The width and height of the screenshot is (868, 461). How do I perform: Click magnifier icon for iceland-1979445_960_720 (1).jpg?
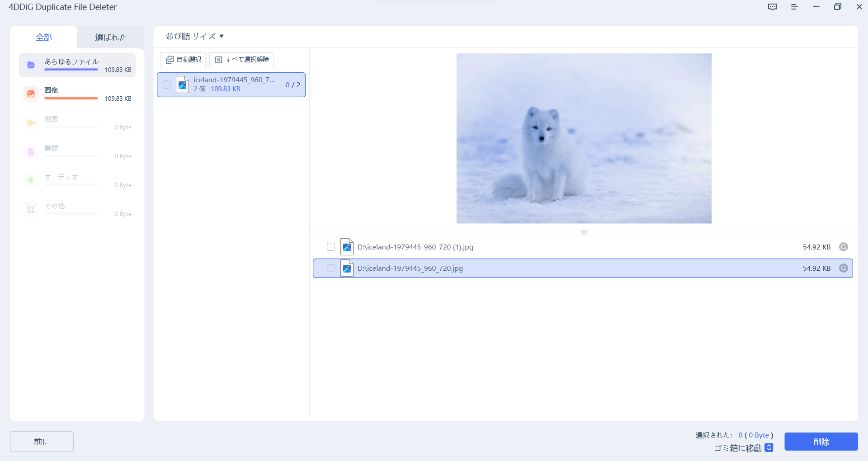click(x=843, y=247)
